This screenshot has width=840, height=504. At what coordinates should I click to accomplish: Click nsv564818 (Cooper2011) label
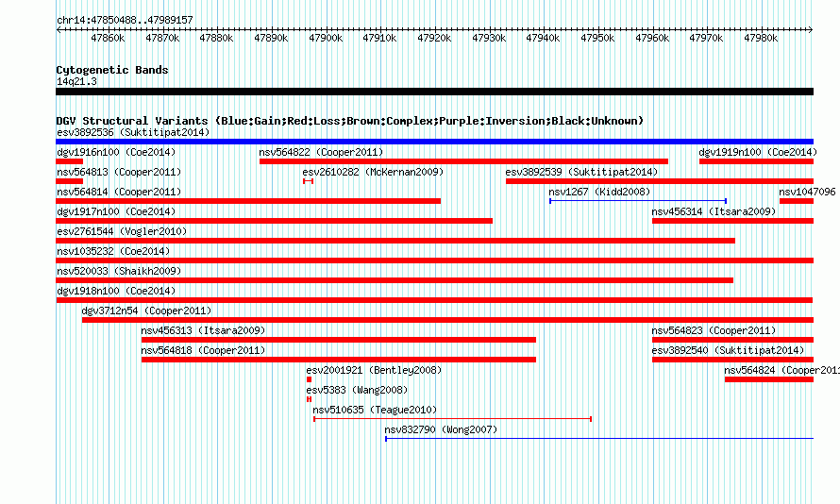tap(203, 350)
